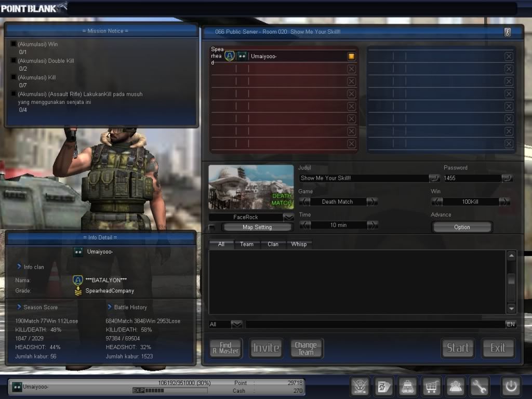Click the chat message input field

375,324
